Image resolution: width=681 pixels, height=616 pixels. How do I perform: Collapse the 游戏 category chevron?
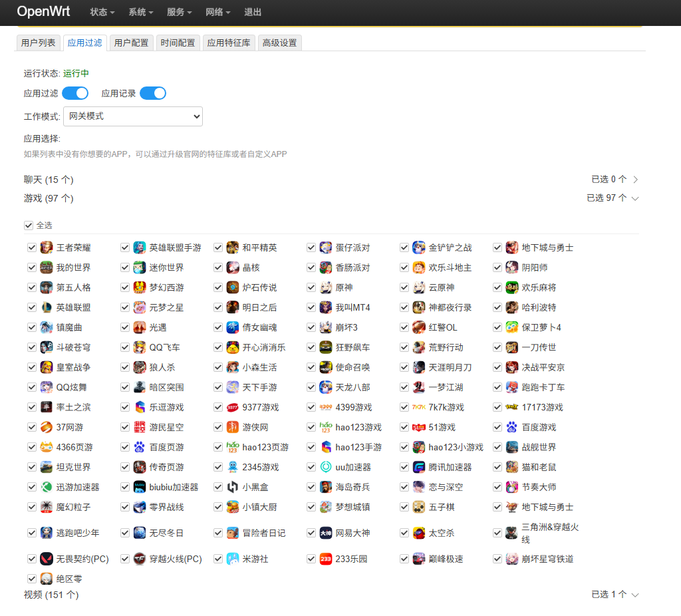click(x=635, y=198)
